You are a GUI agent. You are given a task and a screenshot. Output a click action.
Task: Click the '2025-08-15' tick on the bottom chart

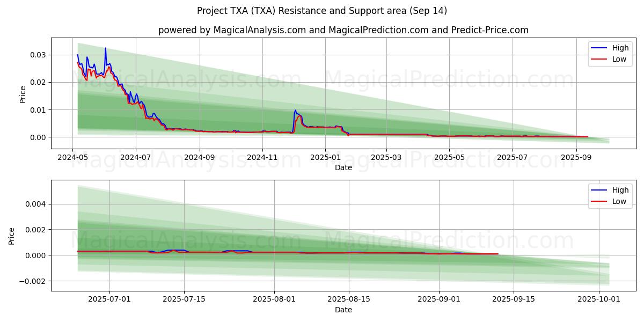click(x=349, y=300)
